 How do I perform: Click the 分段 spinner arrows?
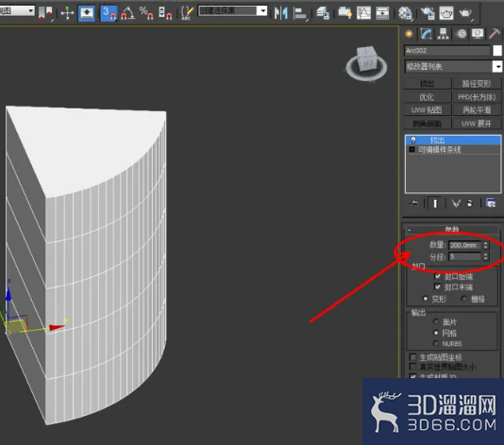click(486, 256)
